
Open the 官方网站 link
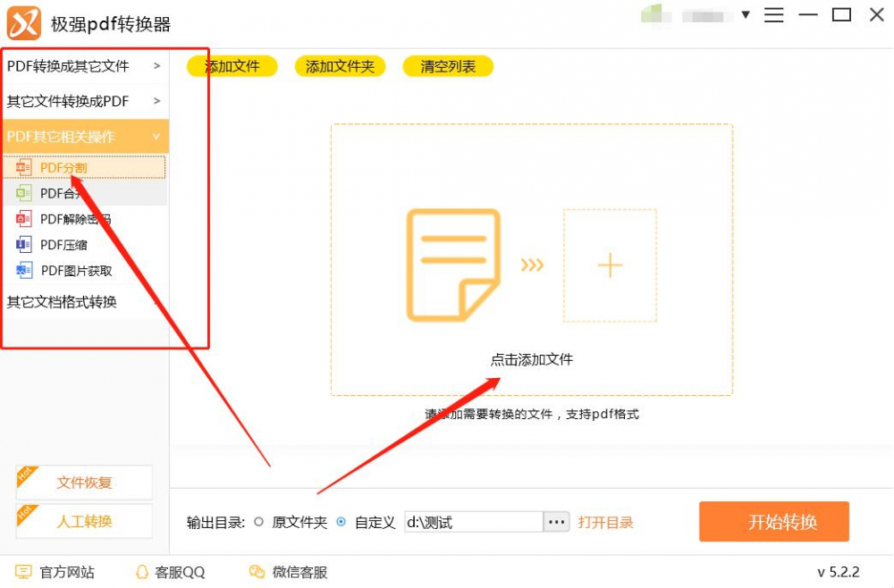(x=67, y=572)
